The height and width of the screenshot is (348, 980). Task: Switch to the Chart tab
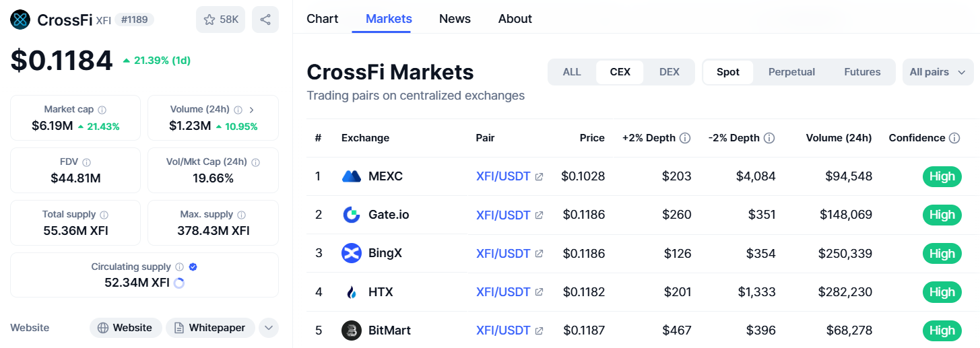[322, 19]
